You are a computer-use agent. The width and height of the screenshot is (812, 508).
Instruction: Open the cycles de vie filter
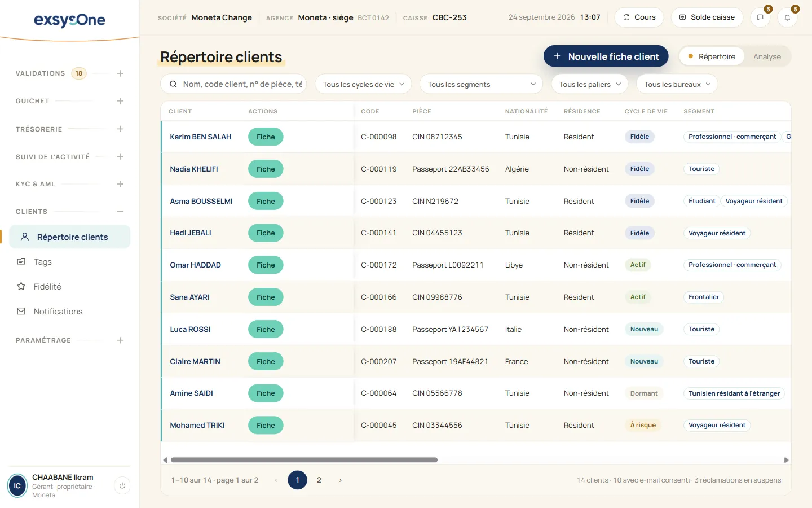click(363, 84)
